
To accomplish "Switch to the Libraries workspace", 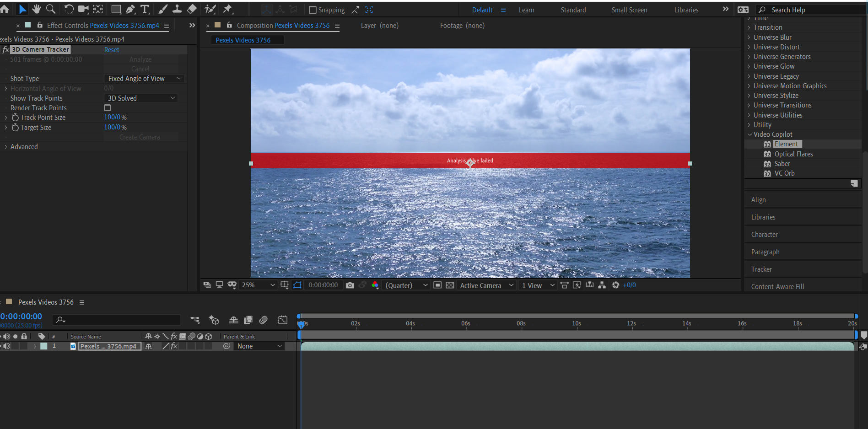I will (x=686, y=10).
